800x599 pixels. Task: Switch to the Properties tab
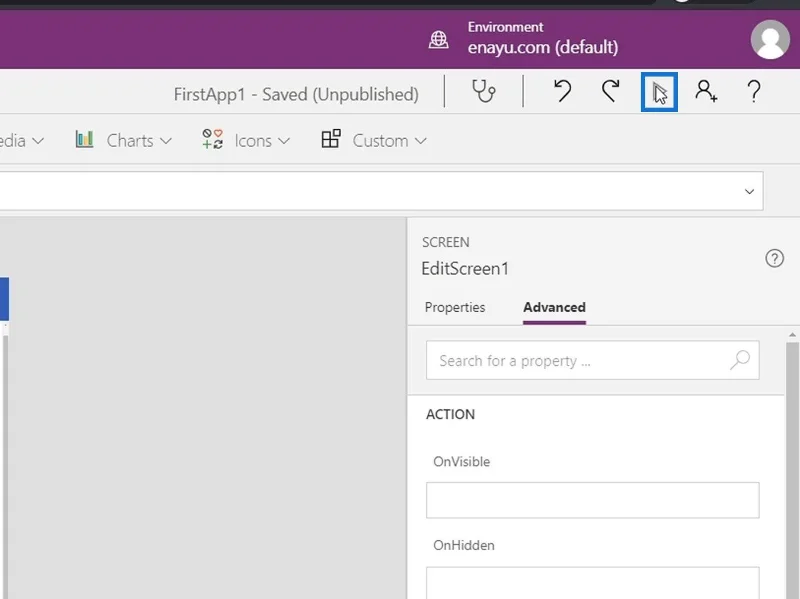click(455, 308)
